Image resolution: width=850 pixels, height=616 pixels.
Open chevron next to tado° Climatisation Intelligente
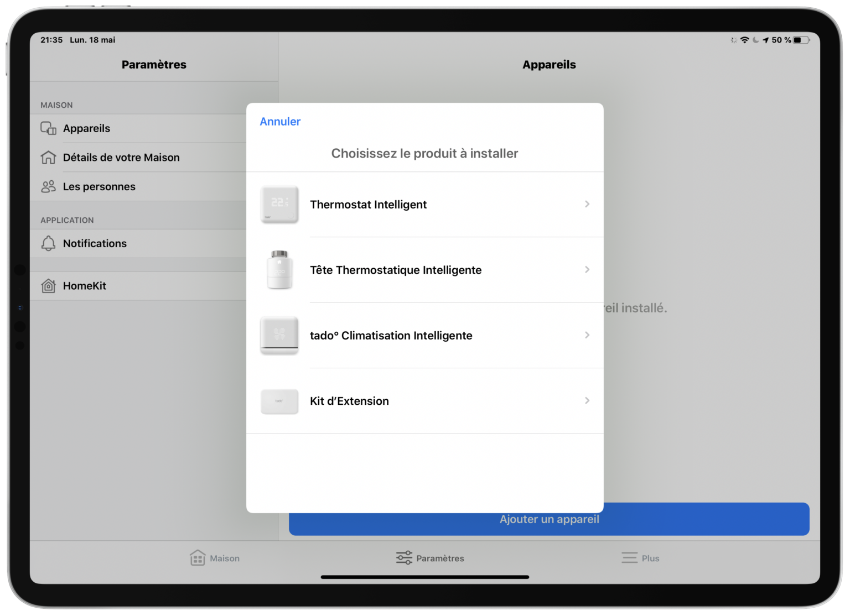587,335
